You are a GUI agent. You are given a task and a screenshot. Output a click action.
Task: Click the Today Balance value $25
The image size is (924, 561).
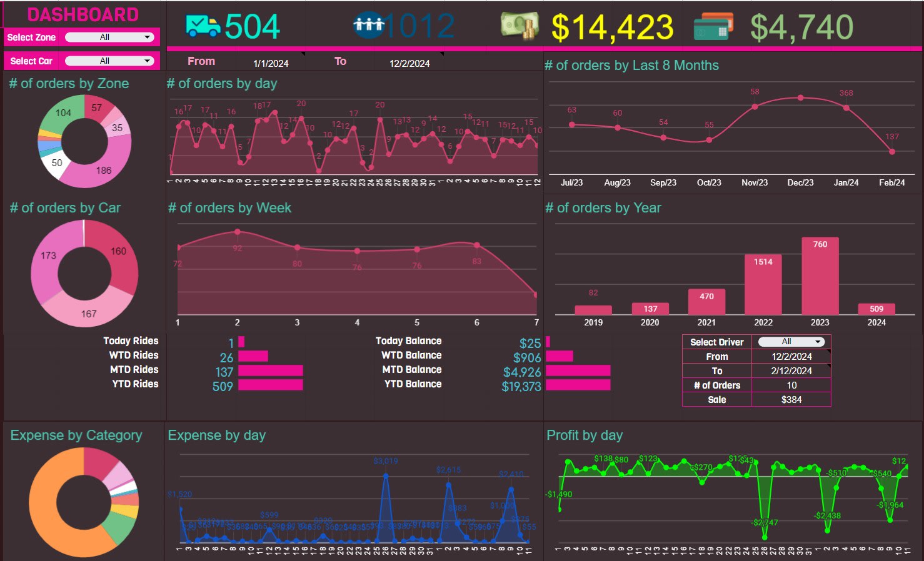click(530, 343)
